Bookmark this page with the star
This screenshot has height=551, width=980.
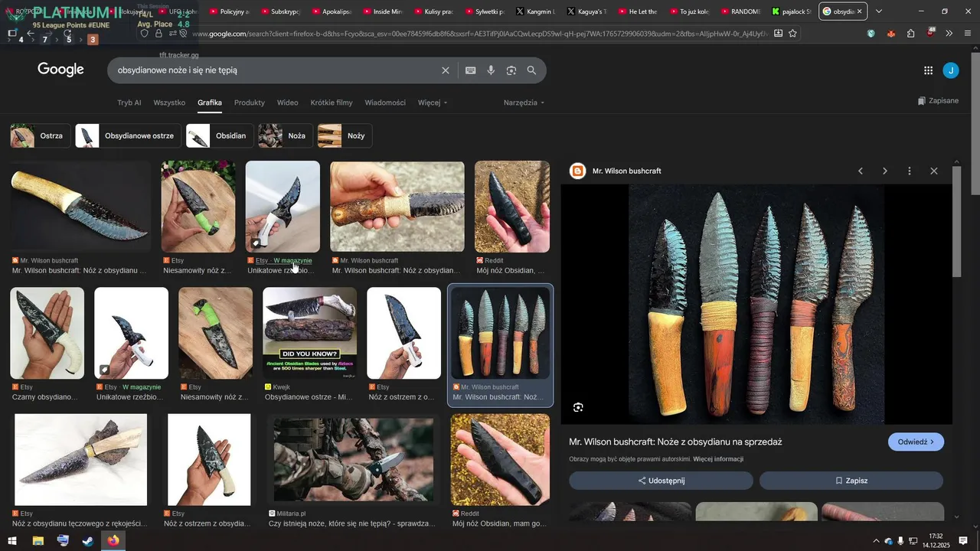793,34
